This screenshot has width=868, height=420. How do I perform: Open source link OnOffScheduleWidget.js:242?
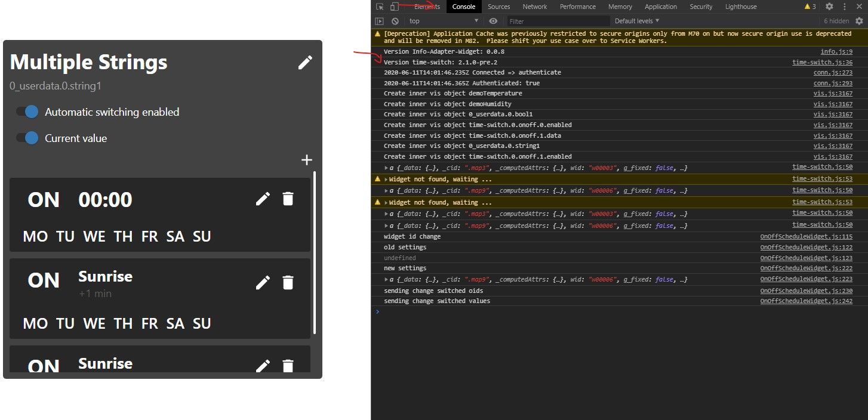807,301
